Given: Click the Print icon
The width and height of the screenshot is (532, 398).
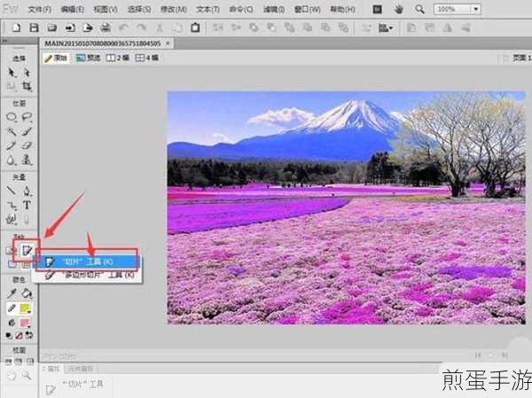Looking at the screenshot, I should pyautogui.click(x=106, y=27).
